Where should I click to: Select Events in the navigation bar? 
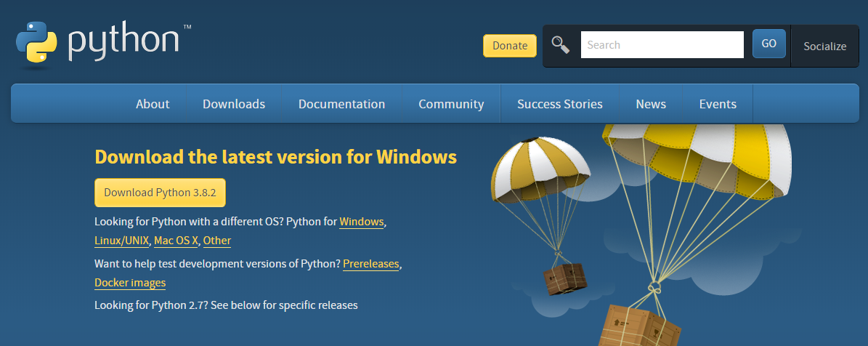pyautogui.click(x=718, y=103)
